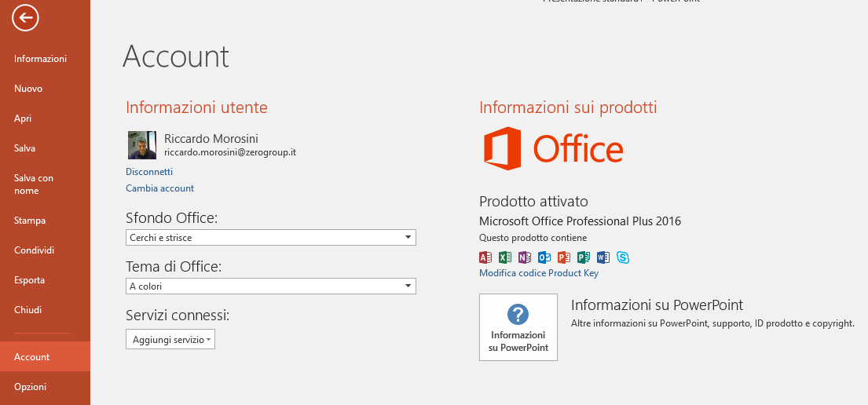The width and height of the screenshot is (868, 405).
Task: Click Salva in the sidebar
Action: pos(25,148)
